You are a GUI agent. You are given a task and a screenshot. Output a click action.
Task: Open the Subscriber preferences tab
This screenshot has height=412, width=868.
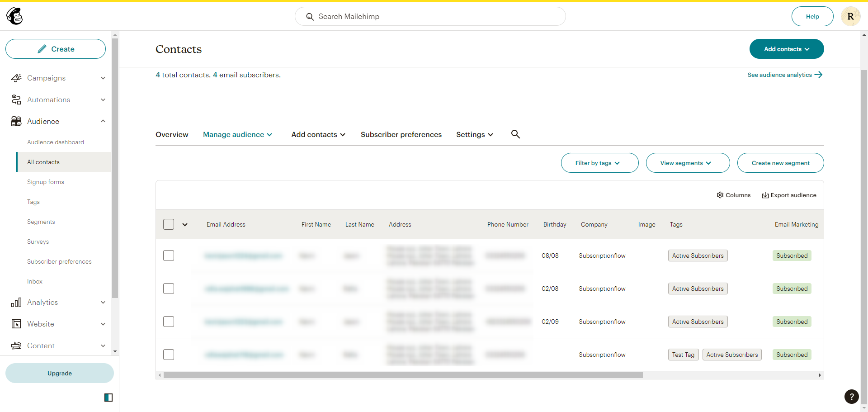click(401, 134)
